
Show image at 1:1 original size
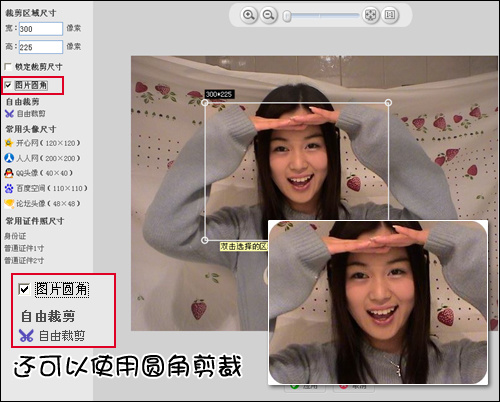(x=390, y=15)
